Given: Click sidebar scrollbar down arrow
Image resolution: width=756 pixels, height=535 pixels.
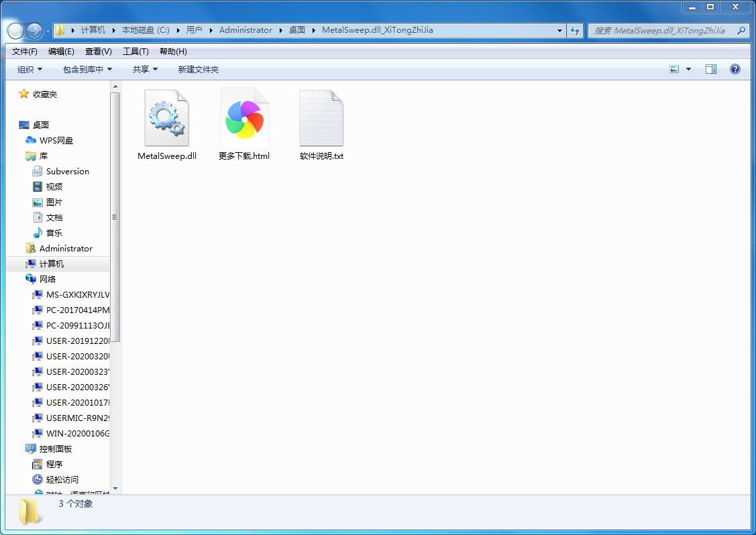Looking at the screenshot, I should (x=115, y=489).
